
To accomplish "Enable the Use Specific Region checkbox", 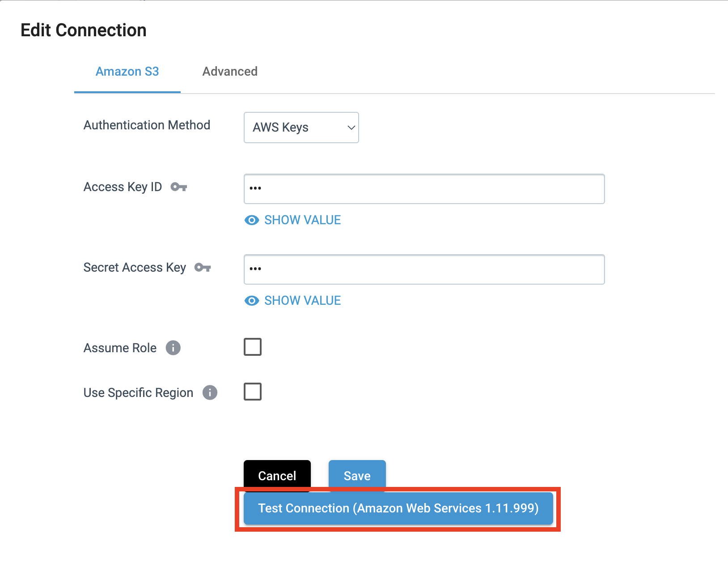I will [x=253, y=392].
